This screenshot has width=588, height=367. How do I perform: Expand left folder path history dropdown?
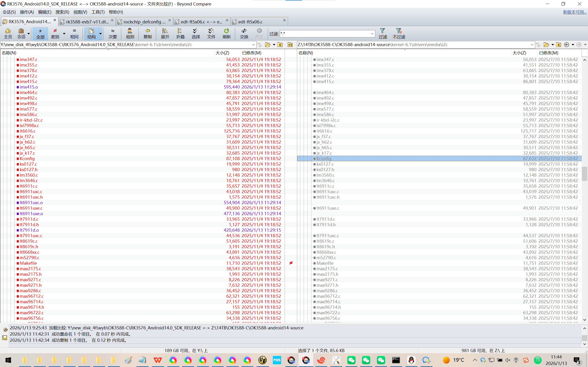[253, 45]
